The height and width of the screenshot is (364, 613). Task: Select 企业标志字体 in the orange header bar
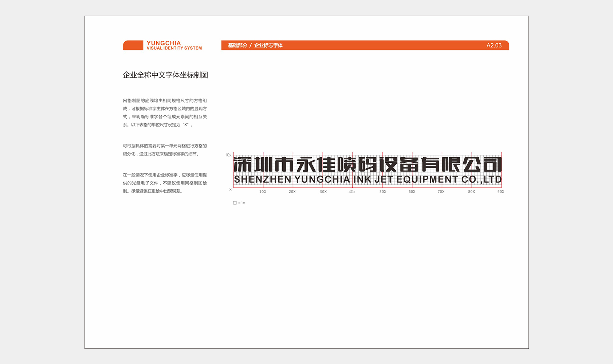coord(268,45)
